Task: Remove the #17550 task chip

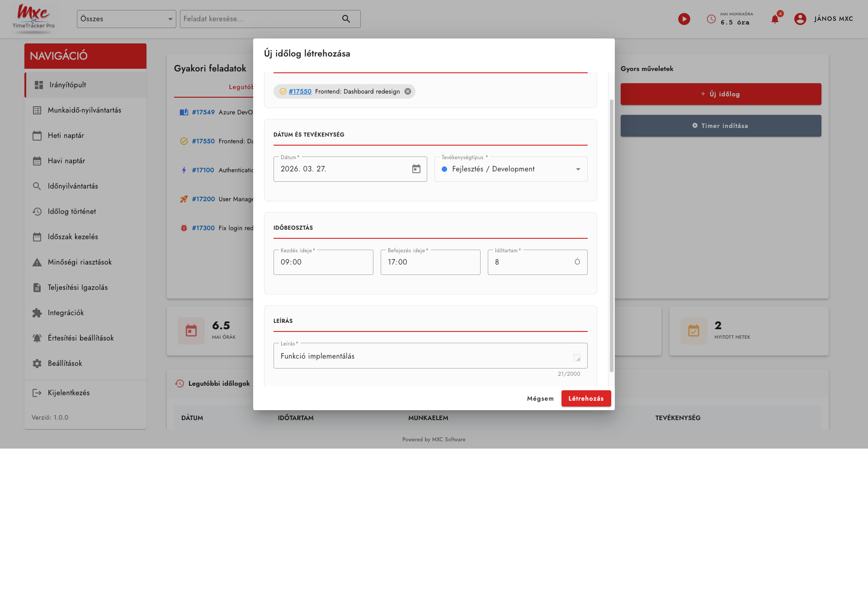Action: tap(408, 91)
